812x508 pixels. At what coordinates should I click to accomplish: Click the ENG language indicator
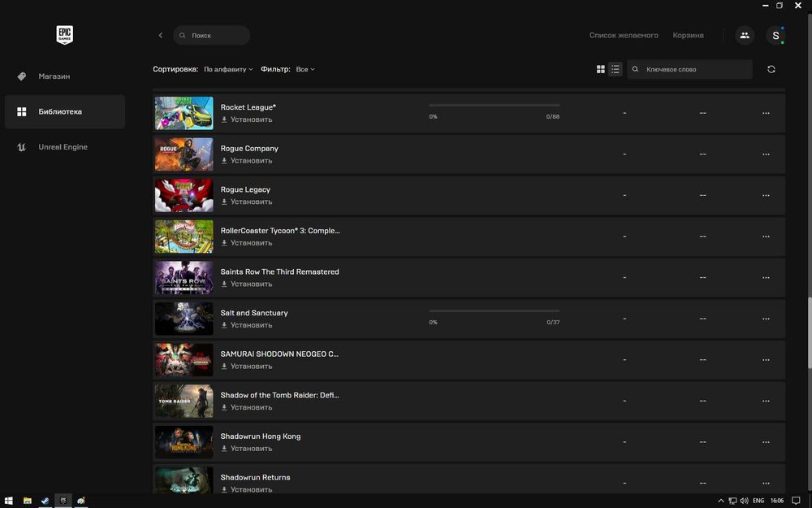tap(758, 501)
